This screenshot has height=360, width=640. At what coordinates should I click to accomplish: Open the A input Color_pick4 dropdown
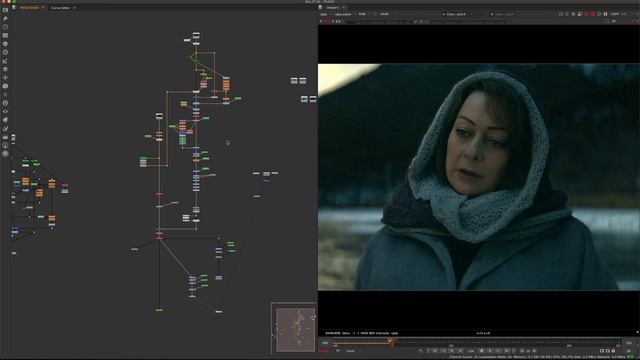456,14
